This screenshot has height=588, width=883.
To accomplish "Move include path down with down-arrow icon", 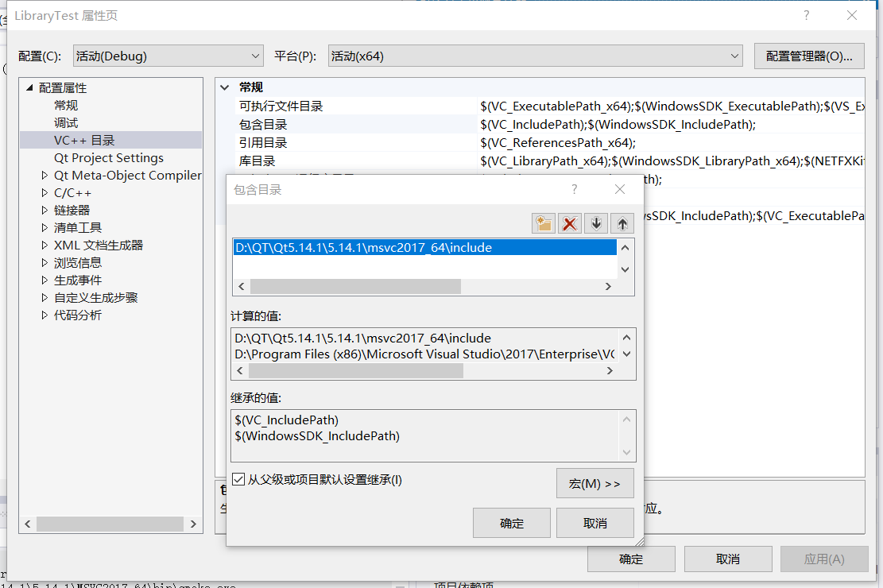I will click(596, 223).
